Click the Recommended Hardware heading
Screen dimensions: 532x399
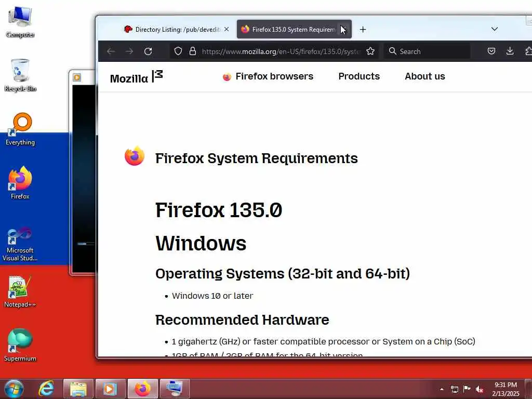point(242,320)
